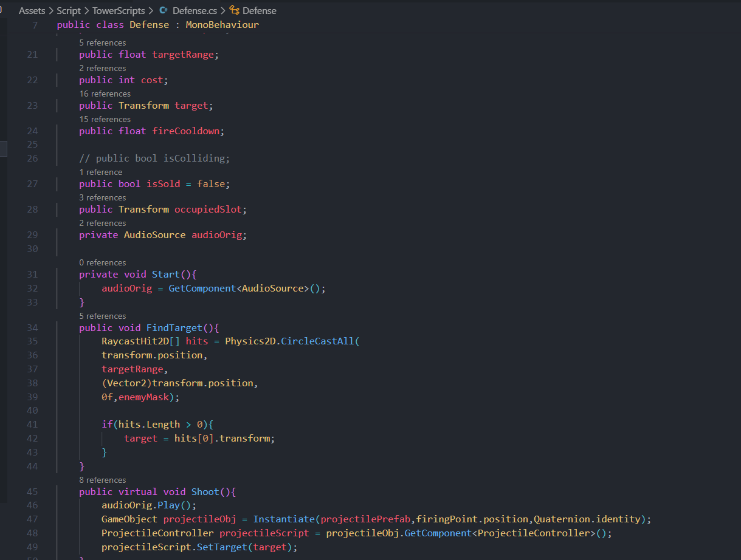Click AudioSource type on line 29

(154, 235)
